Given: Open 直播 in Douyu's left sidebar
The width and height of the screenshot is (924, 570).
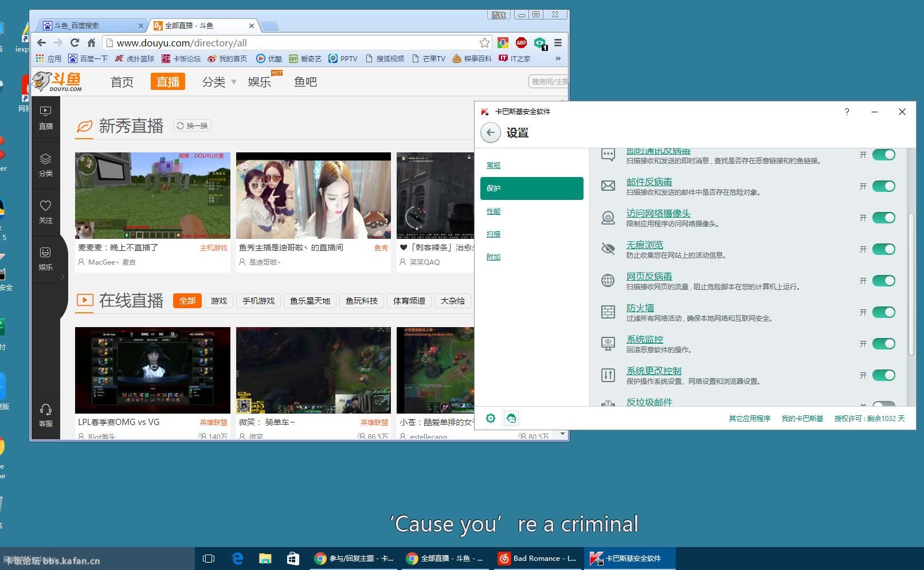Looking at the screenshot, I should [46, 118].
